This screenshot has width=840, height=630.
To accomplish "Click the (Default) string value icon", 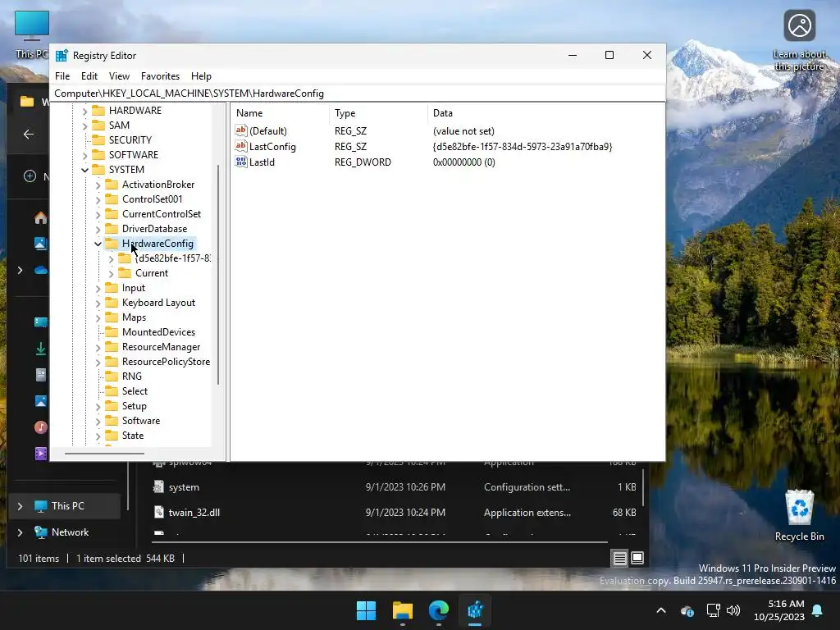I will (241, 130).
